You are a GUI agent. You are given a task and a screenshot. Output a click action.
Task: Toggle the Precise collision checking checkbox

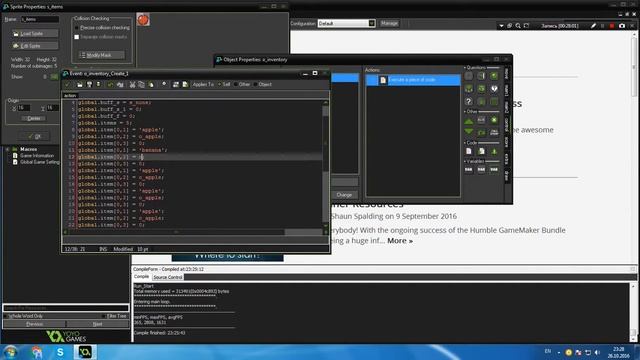(x=76, y=28)
